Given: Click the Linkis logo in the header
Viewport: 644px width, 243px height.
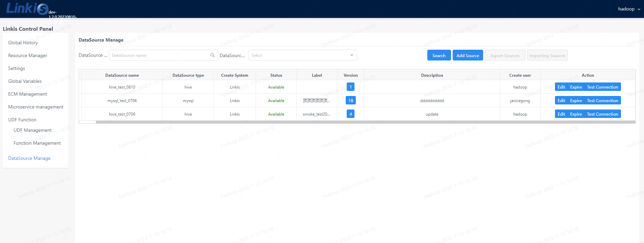Looking at the screenshot, I should tap(27, 8).
